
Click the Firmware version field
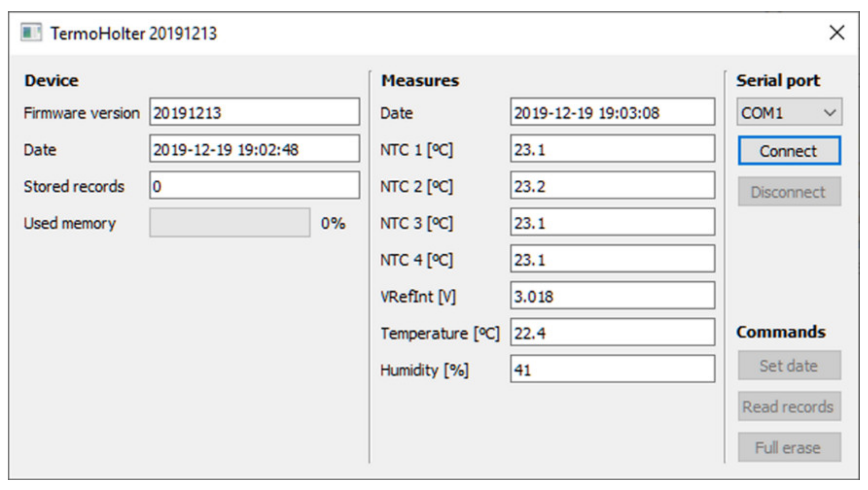click(x=254, y=112)
